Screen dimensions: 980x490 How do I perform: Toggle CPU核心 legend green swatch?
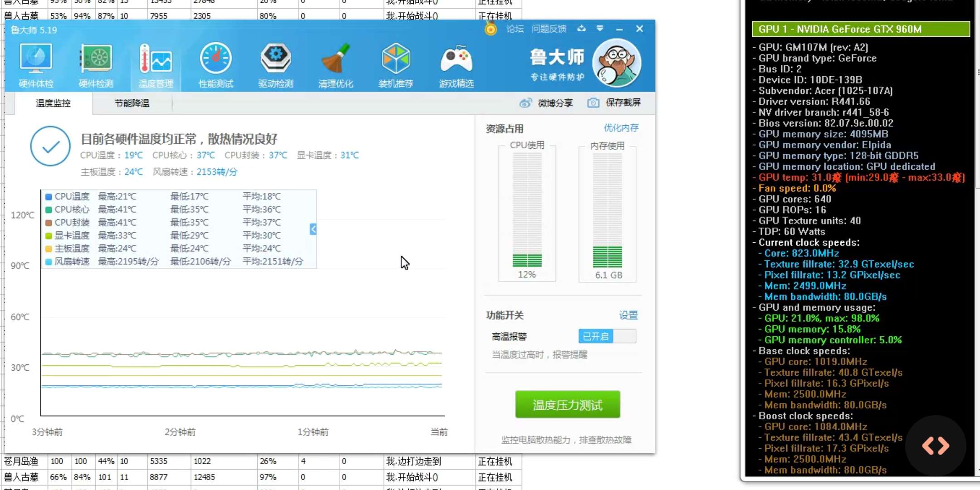(x=49, y=210)
